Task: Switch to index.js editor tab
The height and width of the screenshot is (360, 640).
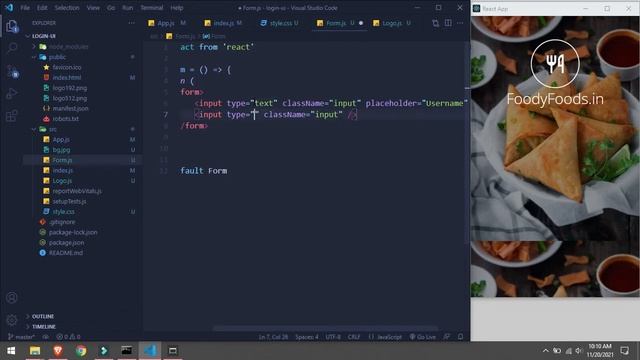Action: pos(223,23)
